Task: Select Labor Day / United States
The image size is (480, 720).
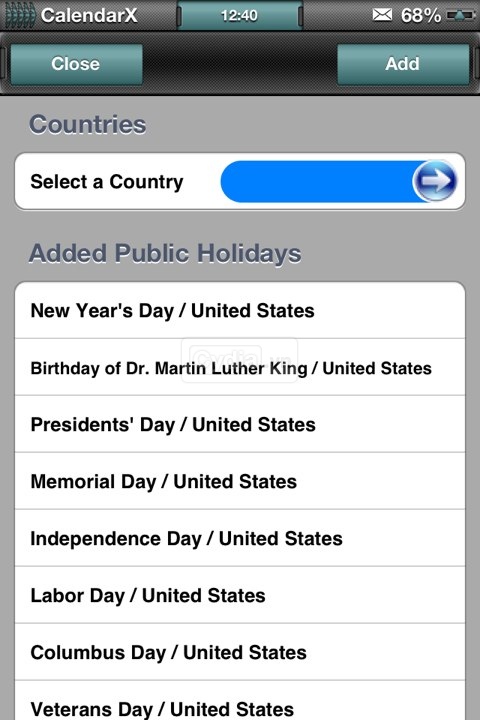Action: (240, 595)
